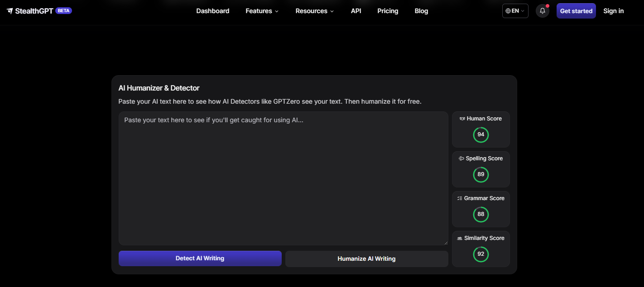Image resolution: width=644 pixels, height=287 pixels.
Task: Open the notifications bell
Action: (543, 11)
